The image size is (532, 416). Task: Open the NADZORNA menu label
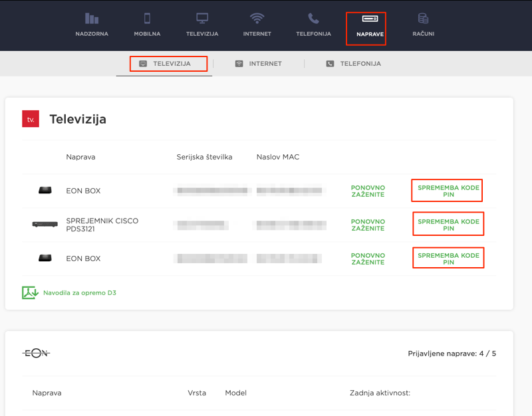[92, 34]
